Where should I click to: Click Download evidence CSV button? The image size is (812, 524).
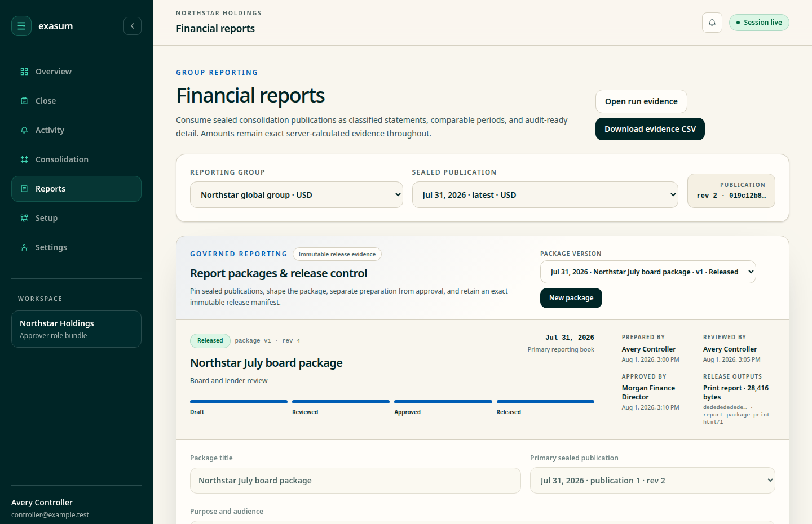coord(650,129)
